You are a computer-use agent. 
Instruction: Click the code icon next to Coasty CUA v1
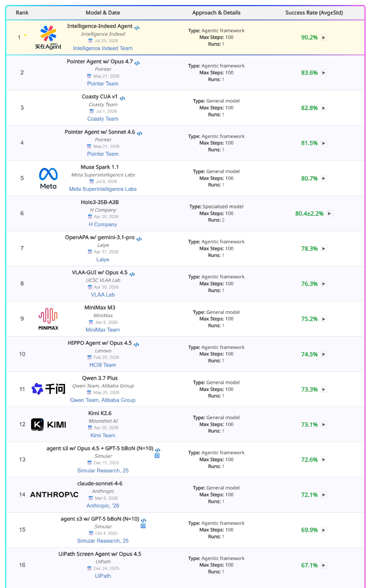[122, 98]
